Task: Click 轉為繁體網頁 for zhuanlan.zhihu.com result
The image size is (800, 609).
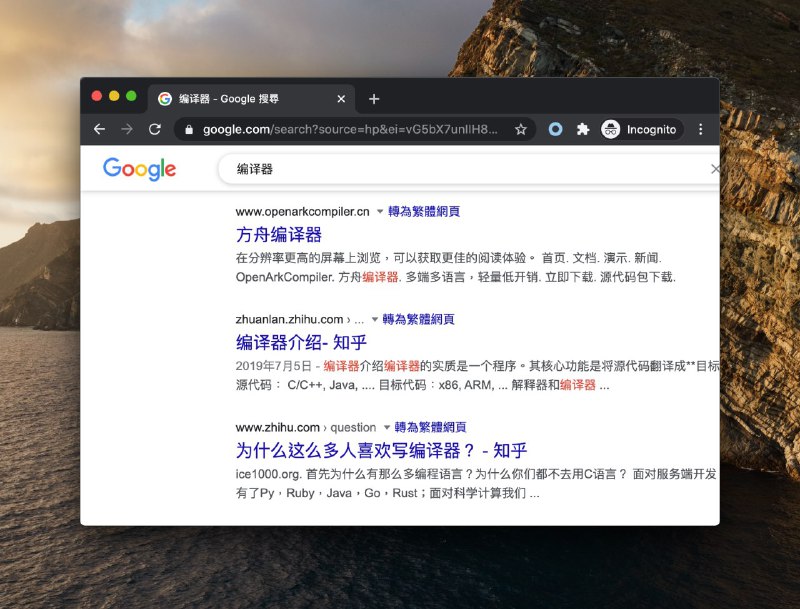Action: click(418, 319)
